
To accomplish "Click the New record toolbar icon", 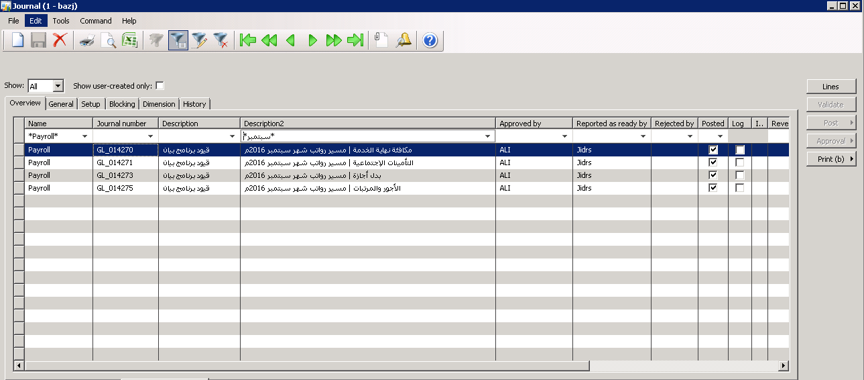I will pyautogui.click(x=18, y=40).
